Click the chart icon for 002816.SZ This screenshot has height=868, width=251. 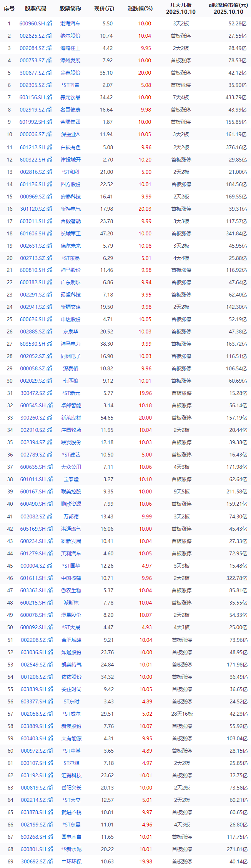click(x=49, y=172)
